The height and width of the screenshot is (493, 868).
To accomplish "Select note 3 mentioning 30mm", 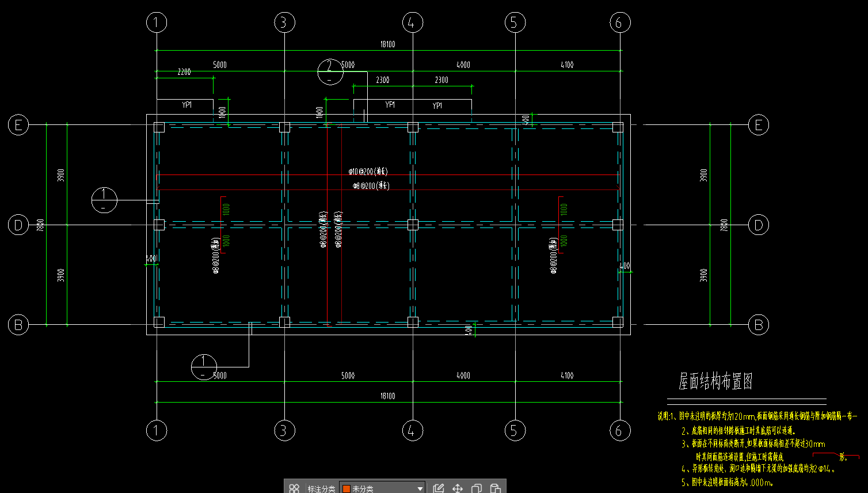I will point(753,443).
